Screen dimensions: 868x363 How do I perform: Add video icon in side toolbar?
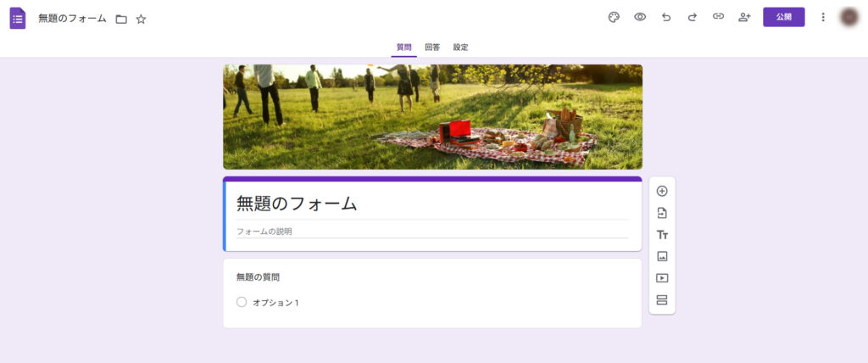coord(662,278)
